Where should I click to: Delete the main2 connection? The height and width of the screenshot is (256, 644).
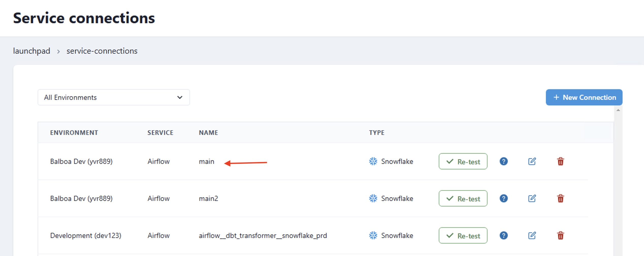(560, 198)
